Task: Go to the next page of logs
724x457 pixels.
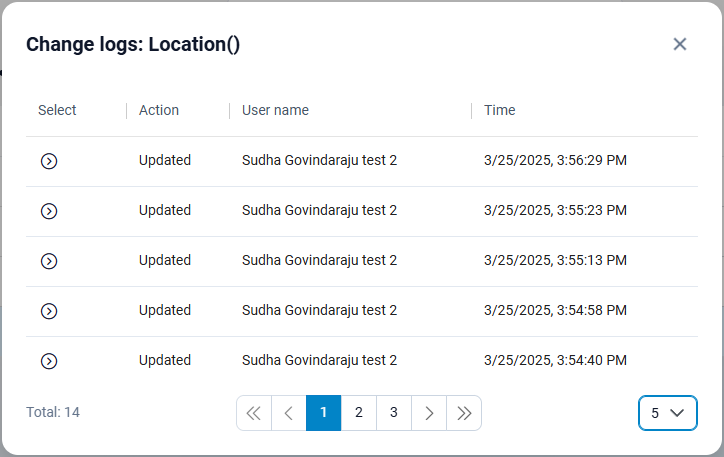Action: pyautogui.click(x=429, y=413)
